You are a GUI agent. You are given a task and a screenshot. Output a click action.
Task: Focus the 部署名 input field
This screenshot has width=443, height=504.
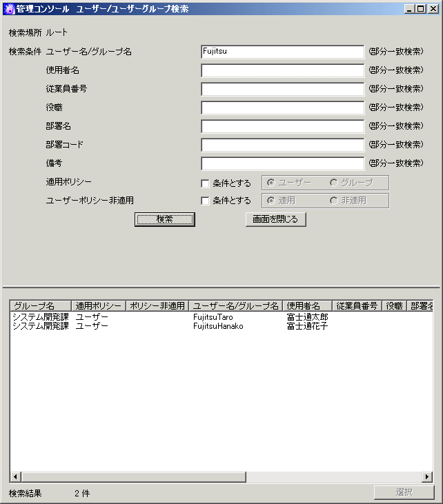(x=282, y=126)
